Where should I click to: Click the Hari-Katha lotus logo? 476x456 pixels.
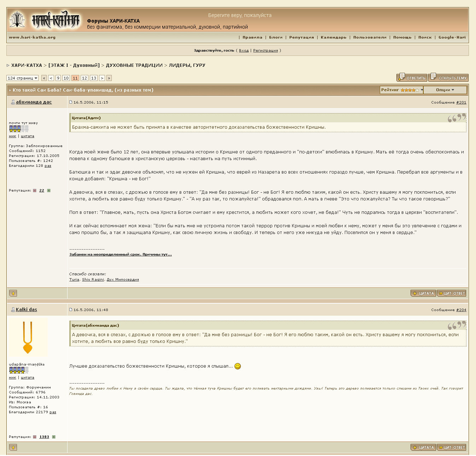click(x=17, y=20)
